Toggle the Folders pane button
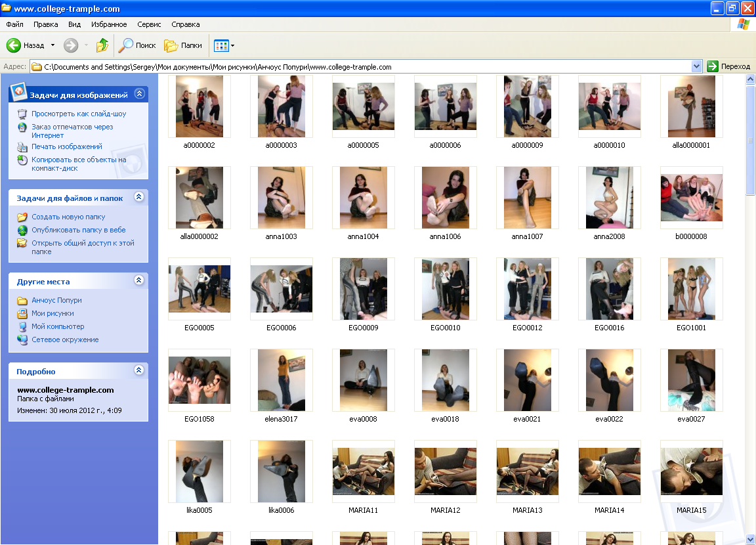This screenshot has height=545, width=756. coord(182,45)
